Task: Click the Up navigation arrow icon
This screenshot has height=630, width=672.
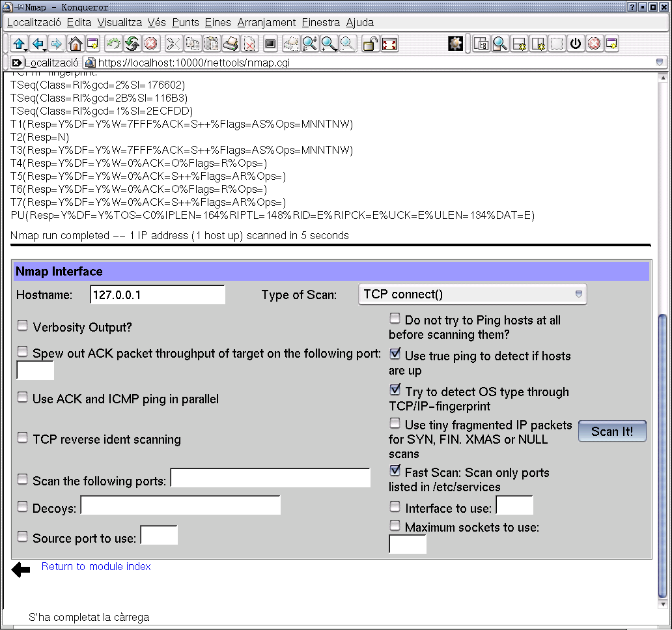Action: [x=20, y=44]
